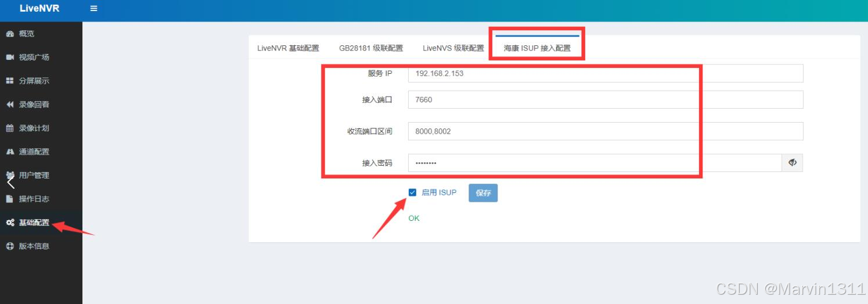868x304 pixels.
Task: Focus the 接入密码 password field
Action: (595, 163)
